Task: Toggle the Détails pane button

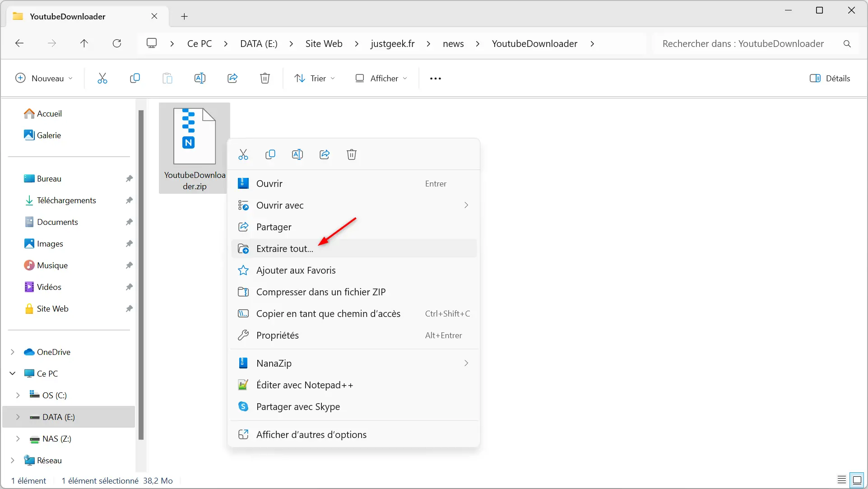Action: (x=830, y=79)
